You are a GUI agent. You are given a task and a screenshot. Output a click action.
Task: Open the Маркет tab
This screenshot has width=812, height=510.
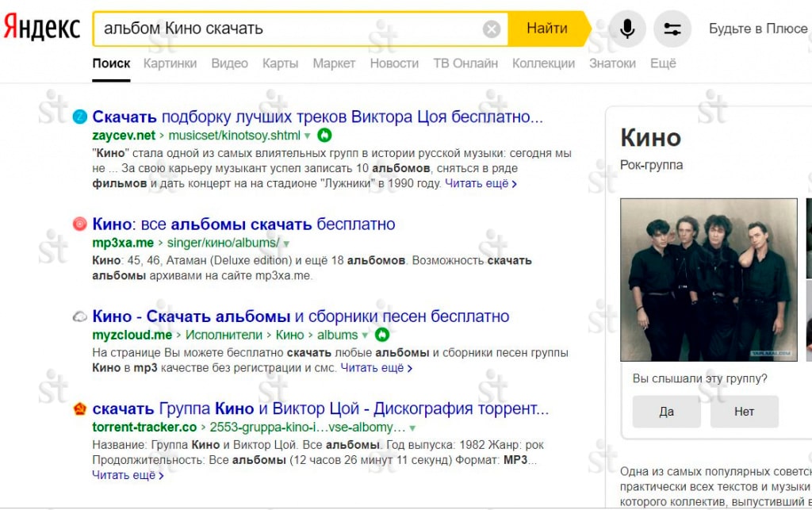point(334,63)
